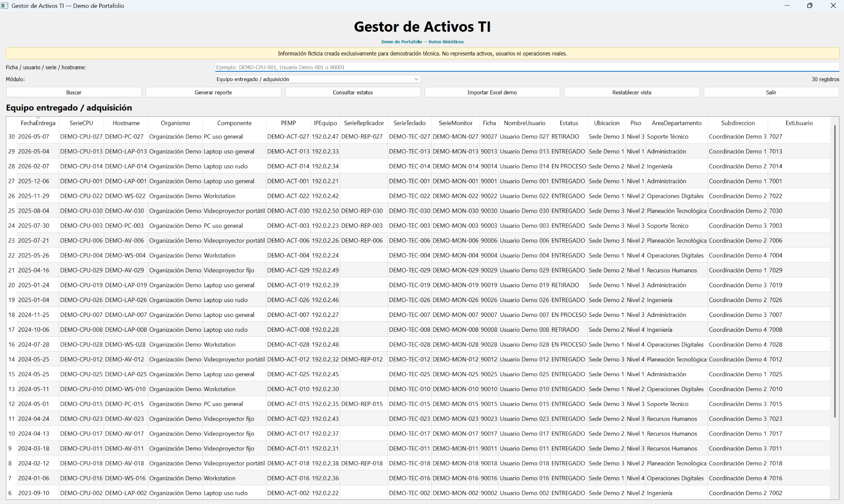Click the Ficha column header
The image size is (844, 504).
click(489, 123)
